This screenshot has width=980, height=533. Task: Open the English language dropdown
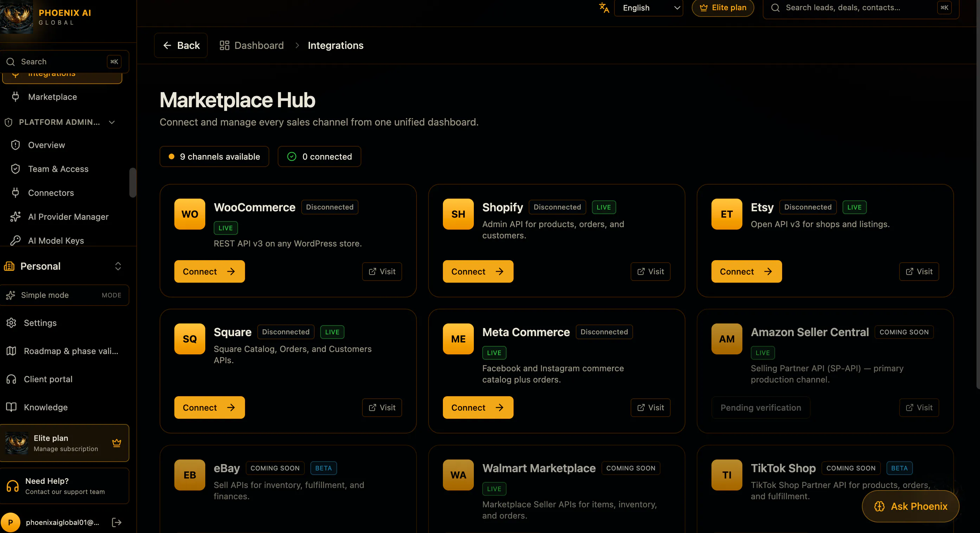click(649, 8)
